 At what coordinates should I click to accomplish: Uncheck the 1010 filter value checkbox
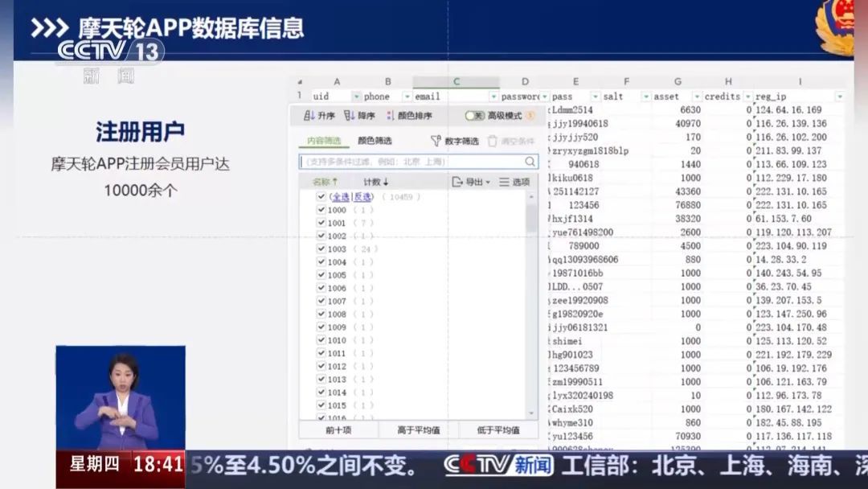[321, 339]
